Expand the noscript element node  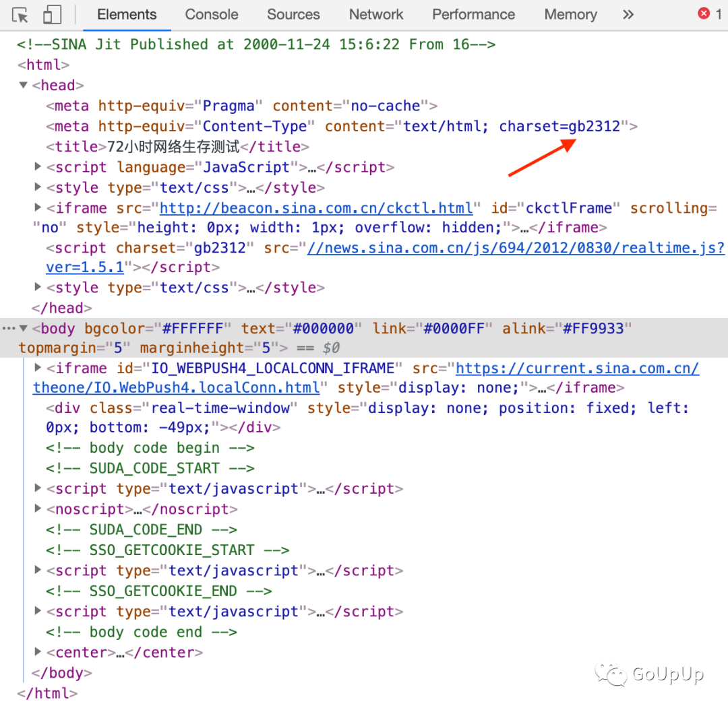38,509
